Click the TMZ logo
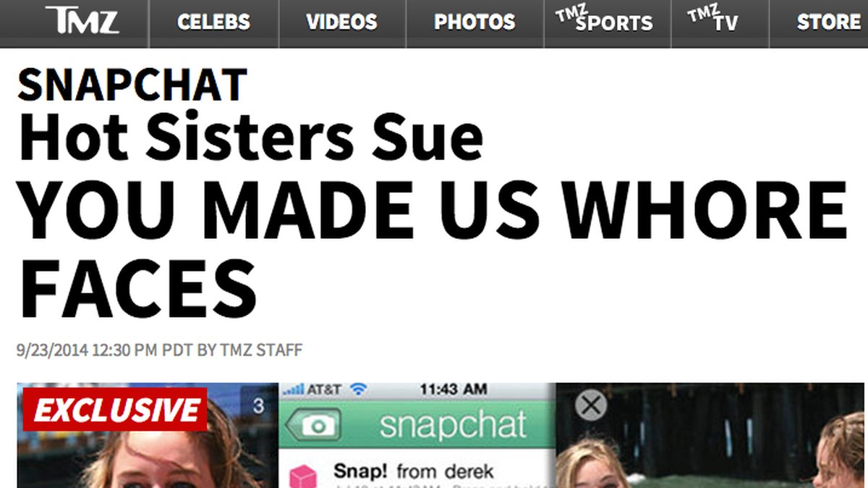The image size is (868, 488). [x=82, y=20]
